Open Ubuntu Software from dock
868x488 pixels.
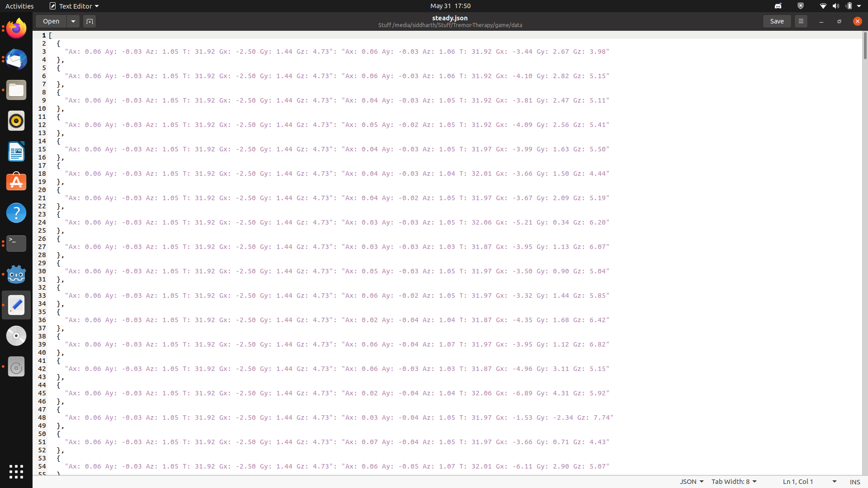[x=16, y=182]
